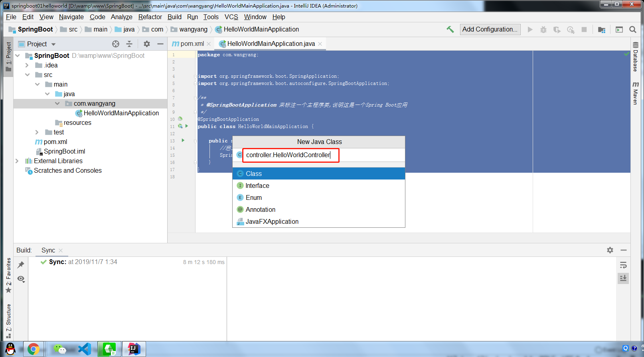Click the IntelliJ IDEA taskbar icon
Screen dimensions: 644x357
pyautogui.click(x=134, y=349)
